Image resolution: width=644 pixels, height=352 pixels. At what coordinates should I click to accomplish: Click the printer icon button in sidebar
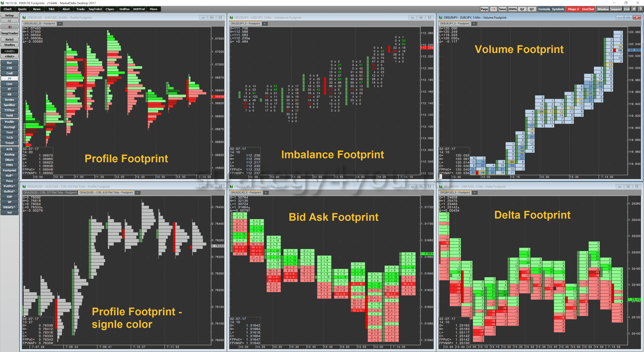click(10, 21)
